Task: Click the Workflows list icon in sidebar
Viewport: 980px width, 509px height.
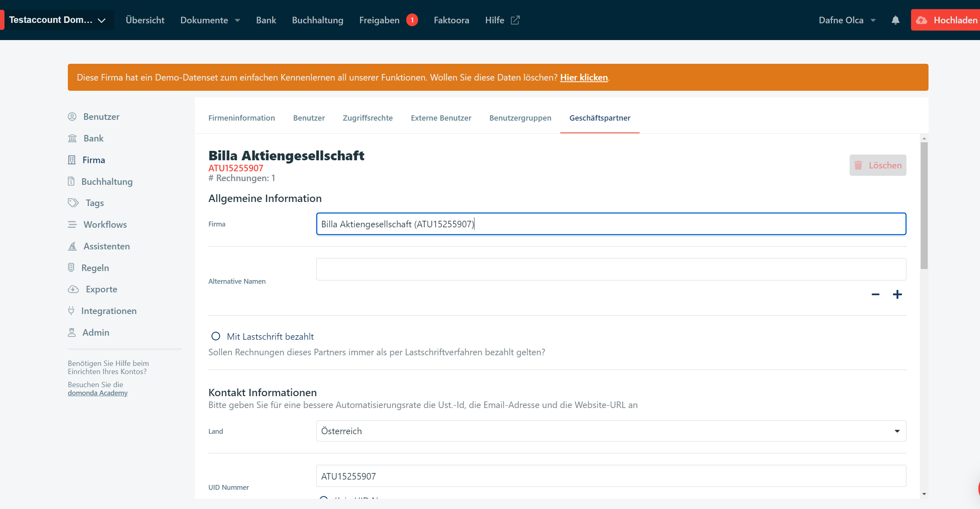Action: tap(72, 224)
